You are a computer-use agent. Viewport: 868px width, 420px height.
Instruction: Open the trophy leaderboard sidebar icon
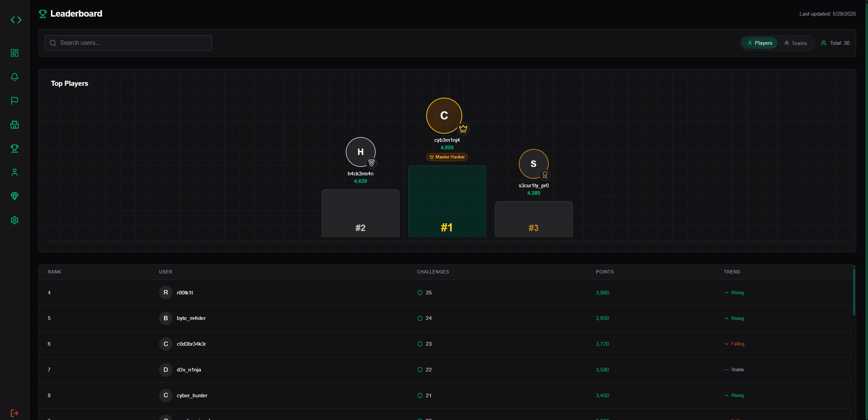pos(15,149)
